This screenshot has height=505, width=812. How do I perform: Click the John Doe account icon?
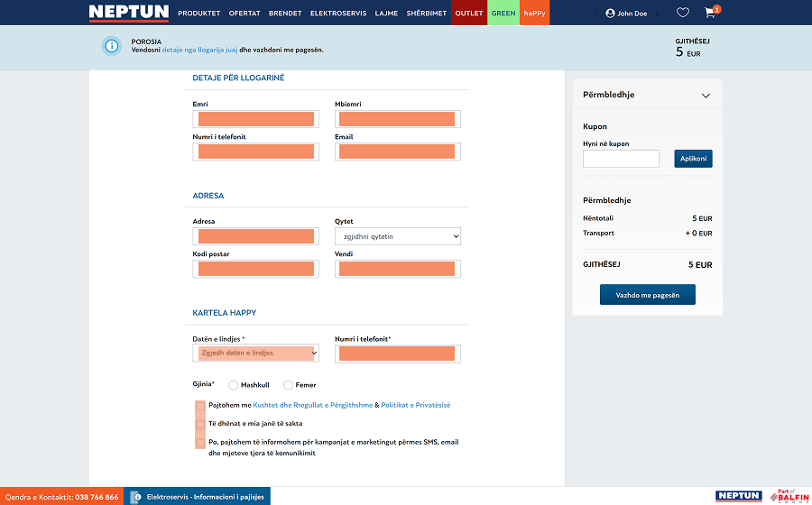click(x=611, y=14)
